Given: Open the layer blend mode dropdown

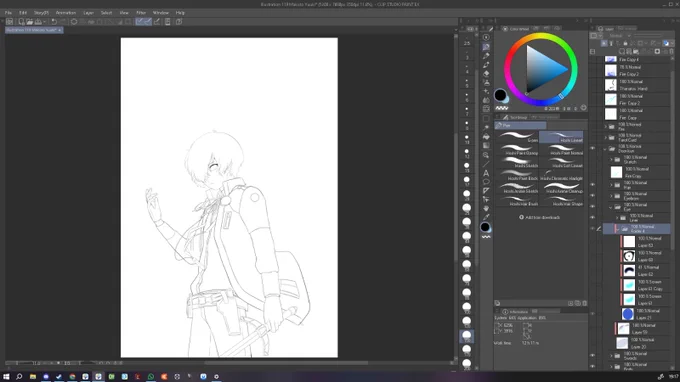Looking at the screenshot, I should click(x=619, y=36).
